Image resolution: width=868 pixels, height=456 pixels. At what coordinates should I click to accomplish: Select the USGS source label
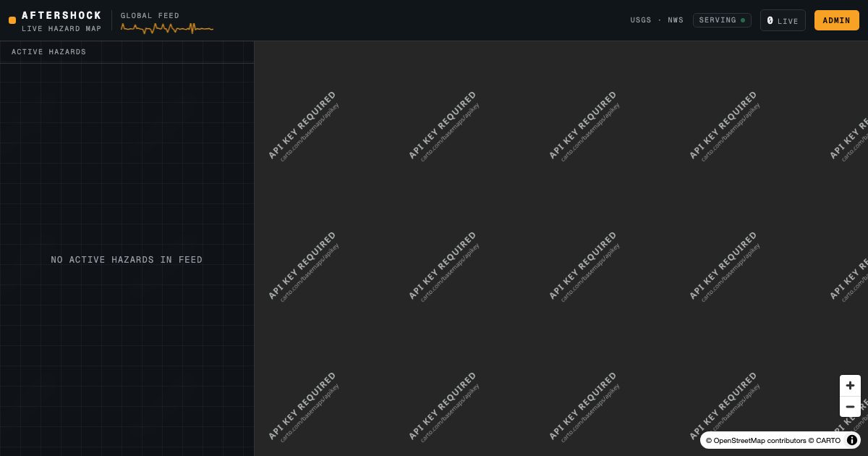point(641,20)
